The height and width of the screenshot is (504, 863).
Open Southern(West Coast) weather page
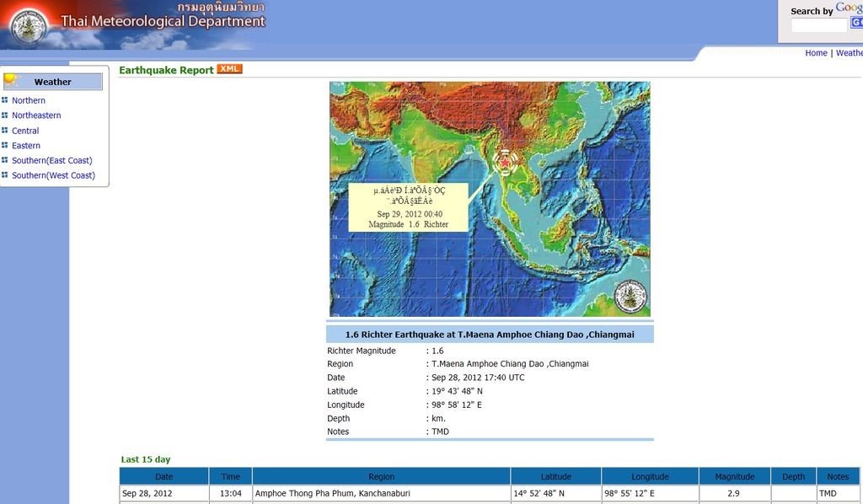(53, 175)
